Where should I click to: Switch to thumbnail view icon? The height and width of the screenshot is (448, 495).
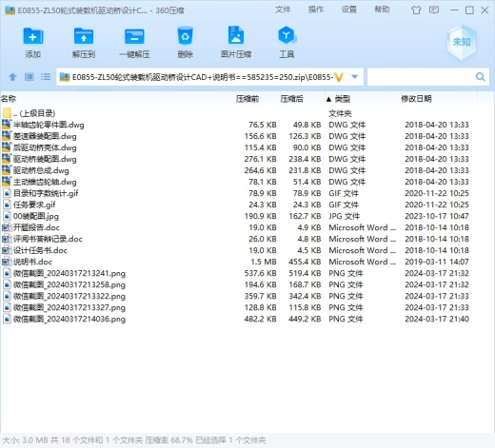30,77
